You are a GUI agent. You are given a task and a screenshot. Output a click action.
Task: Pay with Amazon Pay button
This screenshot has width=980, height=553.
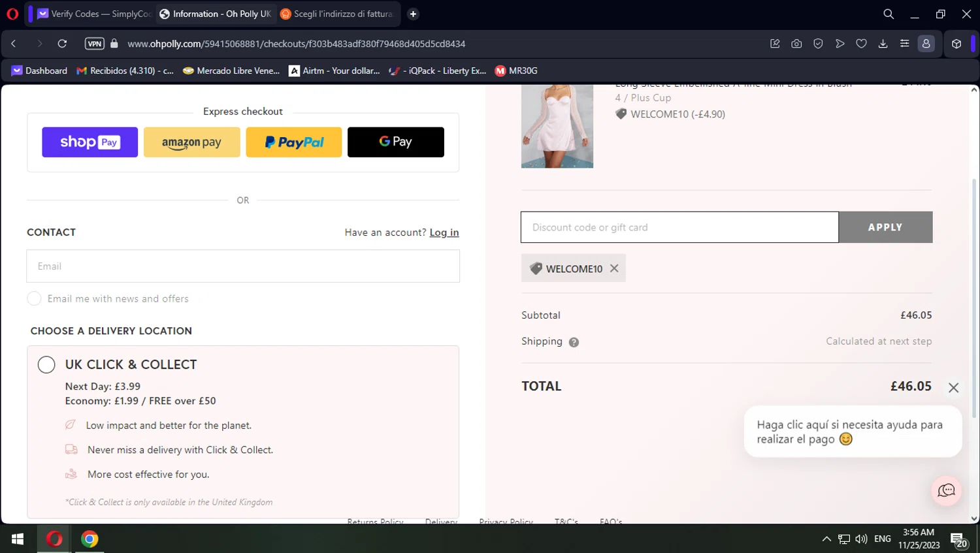(192, 142)
